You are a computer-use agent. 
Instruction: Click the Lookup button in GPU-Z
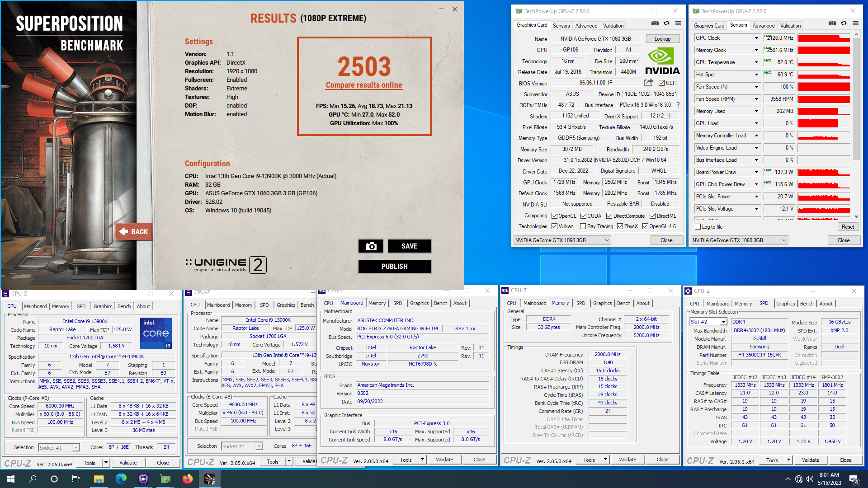(x=662, y=39)
